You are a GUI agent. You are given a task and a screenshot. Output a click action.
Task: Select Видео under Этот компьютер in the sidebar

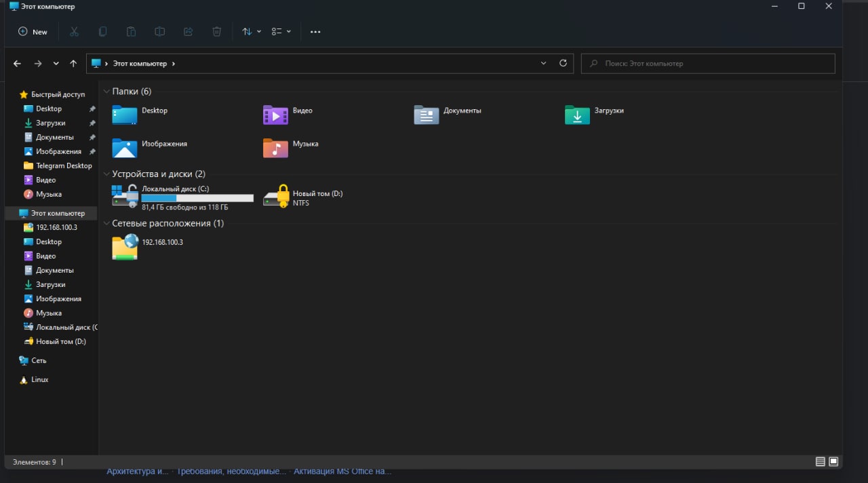(46, 256)
